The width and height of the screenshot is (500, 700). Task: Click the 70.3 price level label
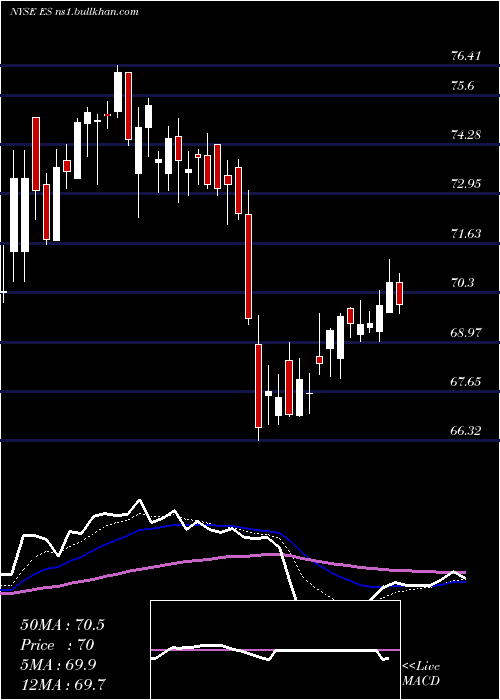click(x=462, y=283)
